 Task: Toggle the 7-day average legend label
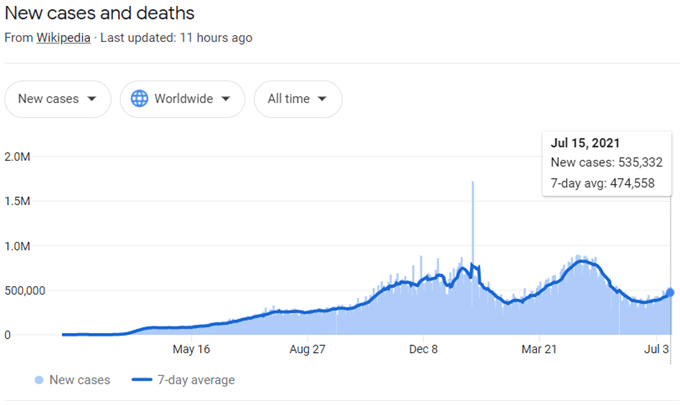196,380
